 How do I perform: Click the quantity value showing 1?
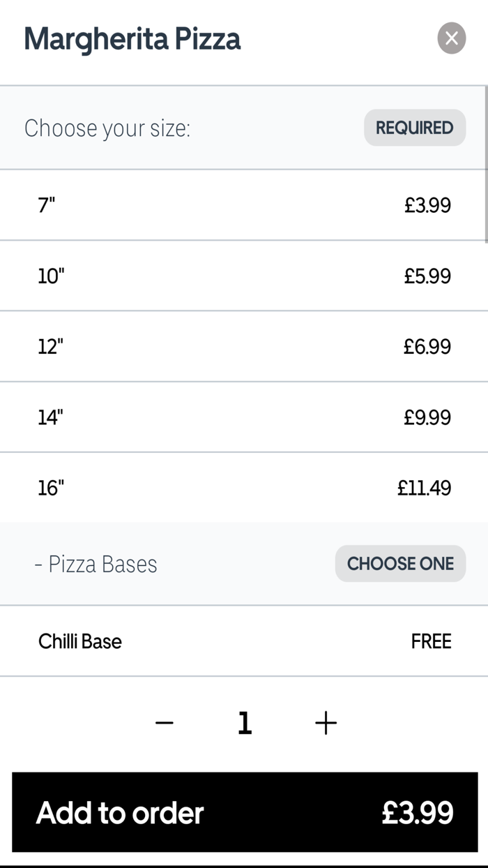(245, 723)
